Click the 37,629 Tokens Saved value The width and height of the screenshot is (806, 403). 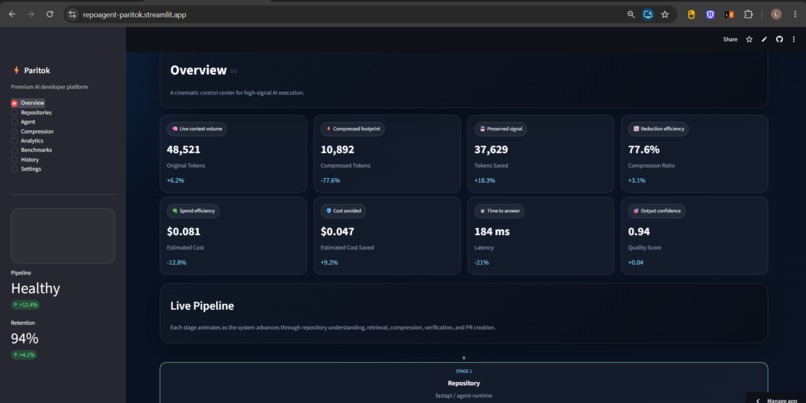pos(491,150)
